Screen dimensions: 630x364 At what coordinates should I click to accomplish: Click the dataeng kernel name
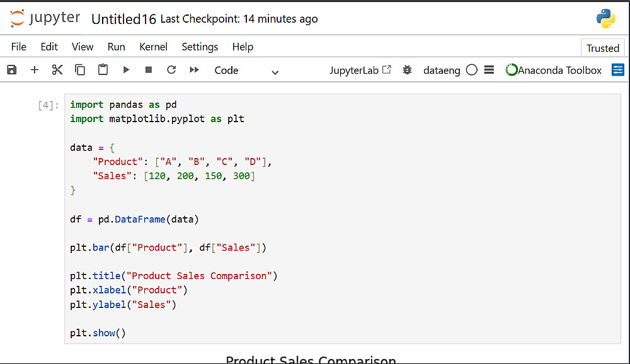point(442,71)
